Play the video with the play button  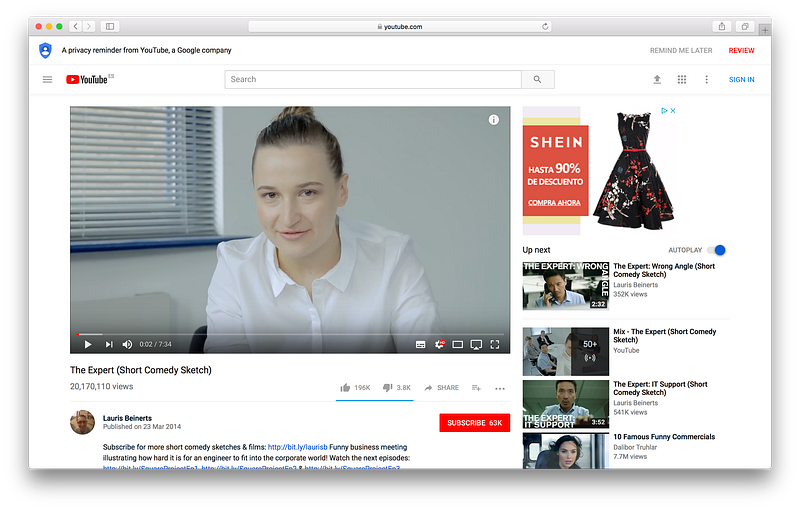pos(88,345)
